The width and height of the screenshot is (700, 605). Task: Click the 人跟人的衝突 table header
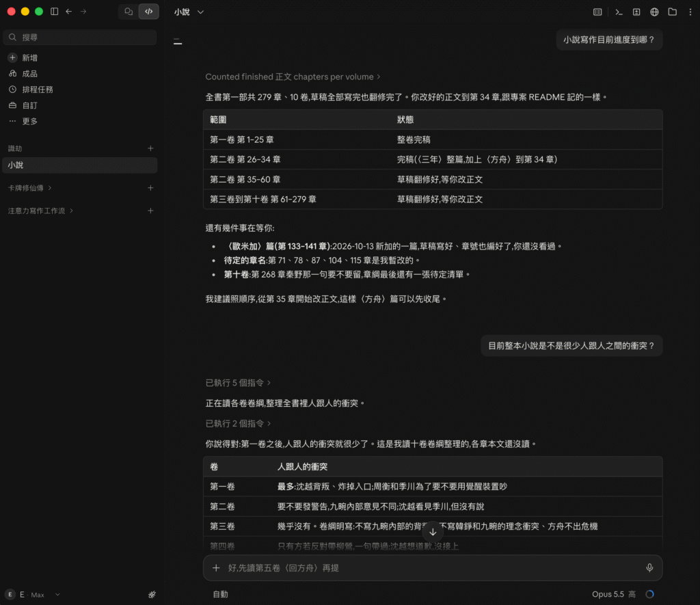303,467
